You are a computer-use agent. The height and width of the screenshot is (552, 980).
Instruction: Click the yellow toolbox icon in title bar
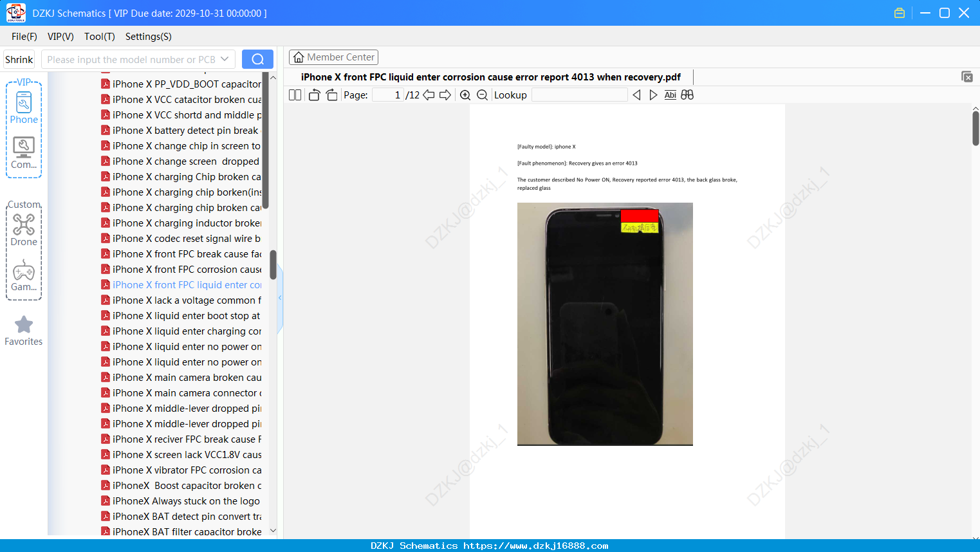click(900, 13)
